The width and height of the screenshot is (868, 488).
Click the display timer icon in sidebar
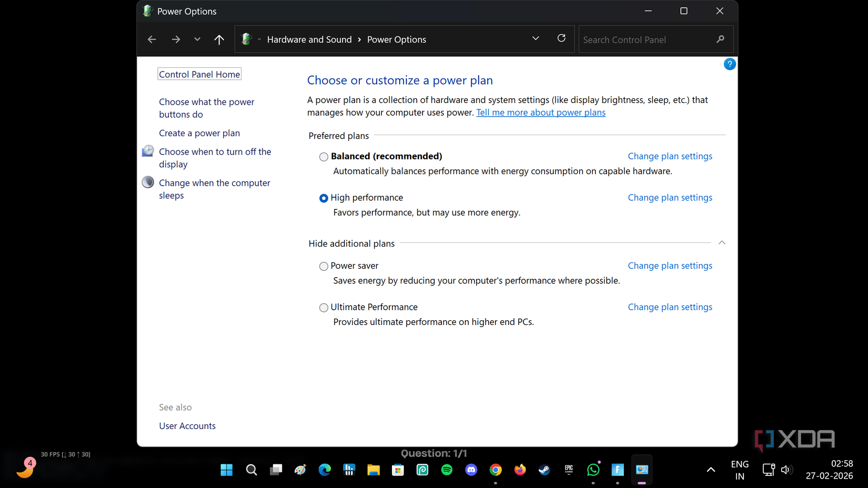pyautogui.click(x=148, y=151)
